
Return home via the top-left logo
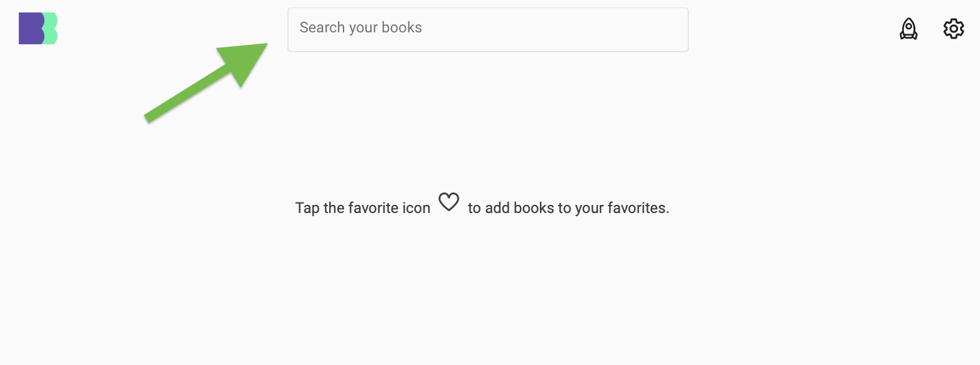coord(38,29)
